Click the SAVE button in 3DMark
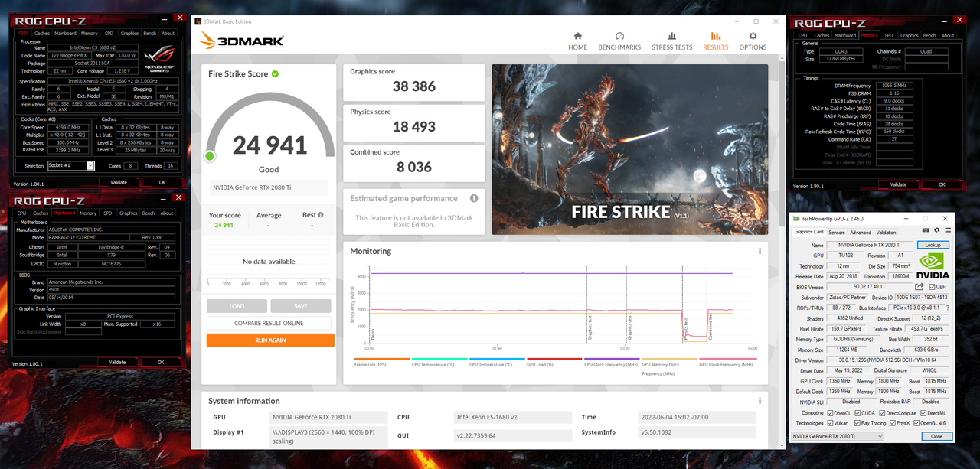Image resolution: width=980 pixels, height=469 pixels. [x=302, y=306]
